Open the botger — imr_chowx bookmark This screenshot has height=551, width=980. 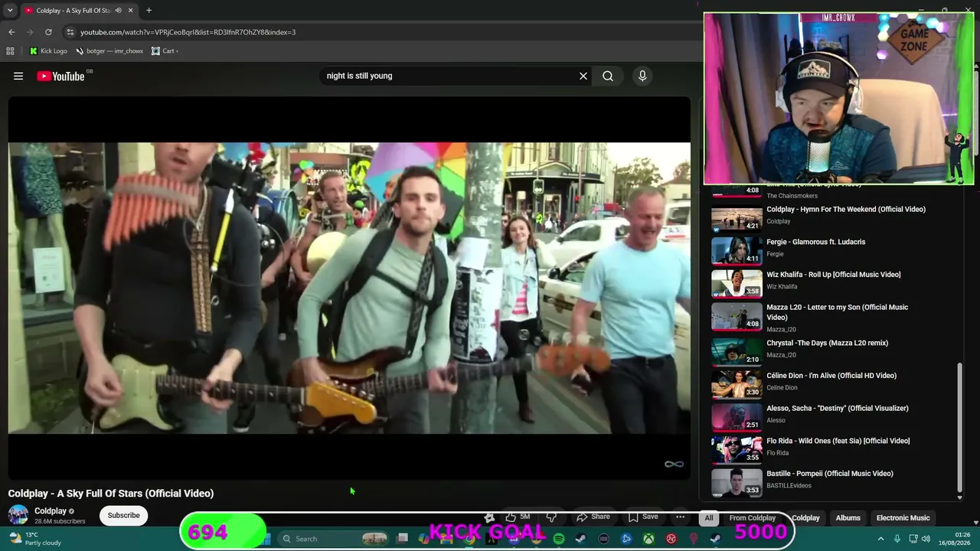click(109, 51)
